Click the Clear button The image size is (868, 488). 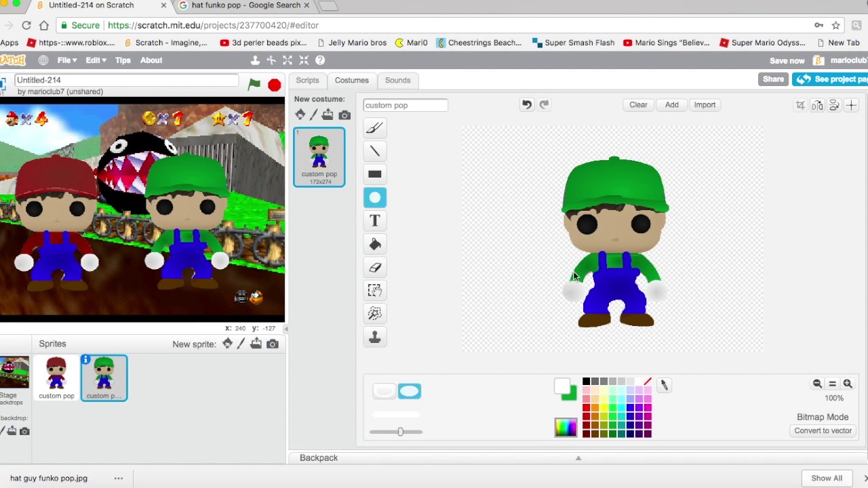pos(638,105)
